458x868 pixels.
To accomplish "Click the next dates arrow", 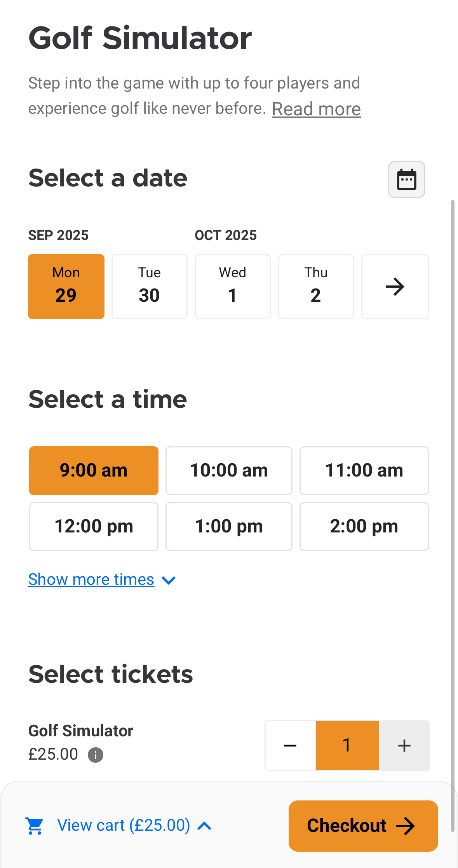I will click(395, 287).
